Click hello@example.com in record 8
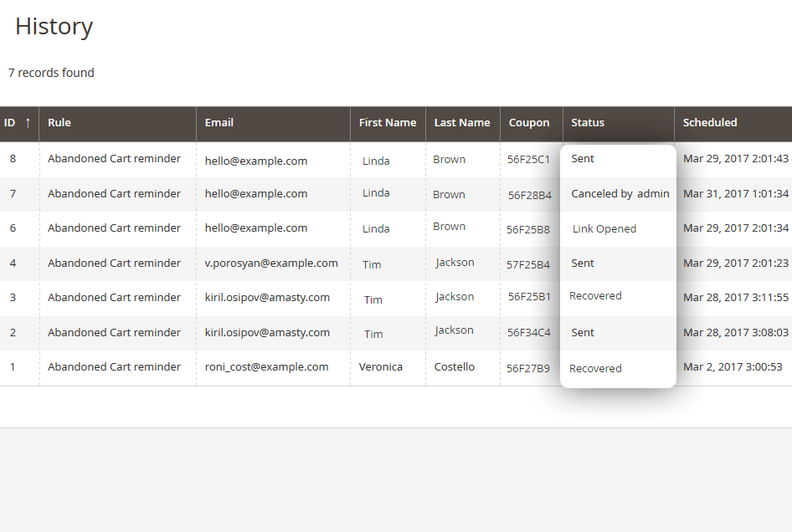Viewport: 792px width, 532px height. (x=256, y=161)
